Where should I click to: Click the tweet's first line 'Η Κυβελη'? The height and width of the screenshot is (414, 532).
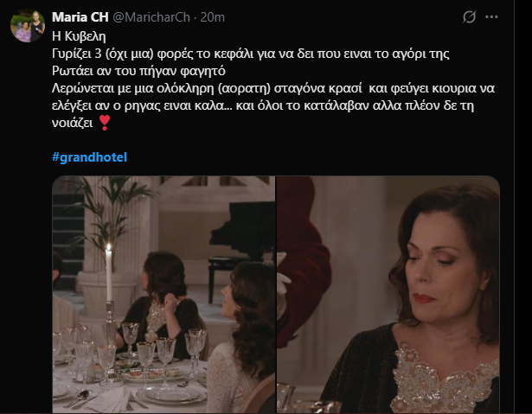click(79, 36)
